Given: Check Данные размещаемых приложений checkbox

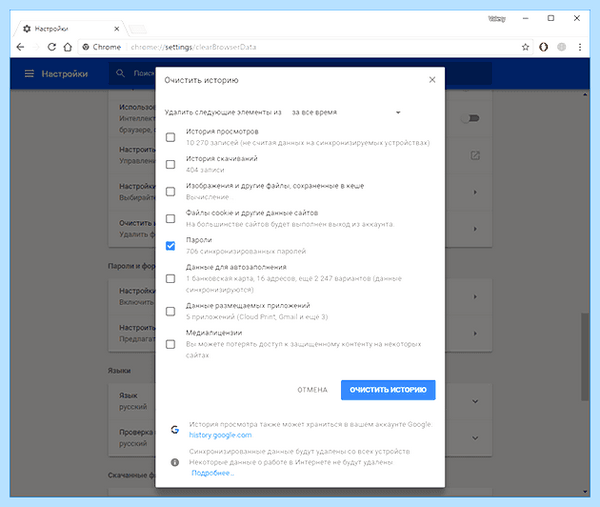Looking at the screenshot, I should click(x=170, y=311).
